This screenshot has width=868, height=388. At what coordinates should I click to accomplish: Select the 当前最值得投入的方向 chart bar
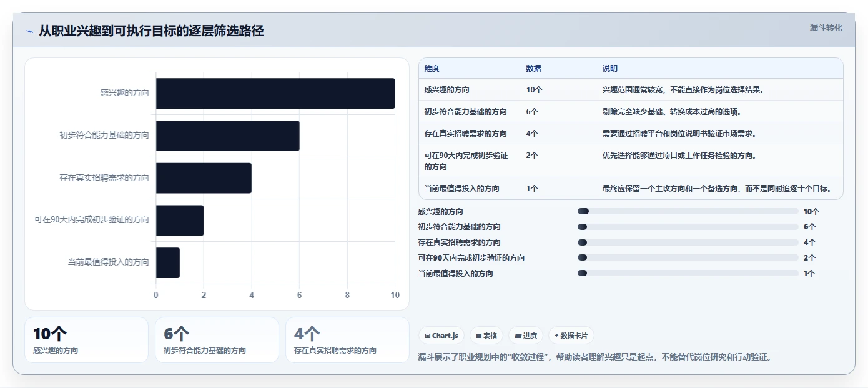tap(168, 262)
